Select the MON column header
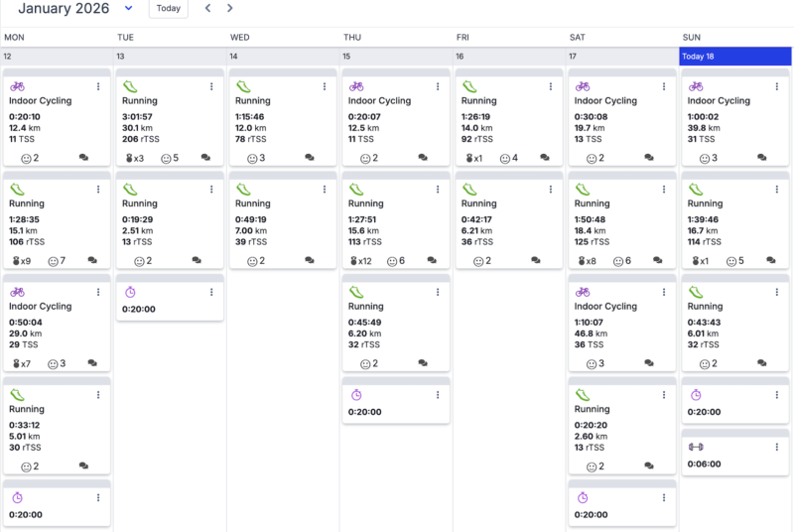794x532 pixels. [x=14, y=38]
